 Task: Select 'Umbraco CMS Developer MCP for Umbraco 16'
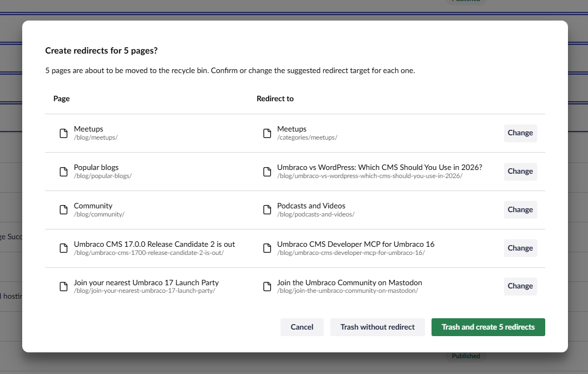356,244
